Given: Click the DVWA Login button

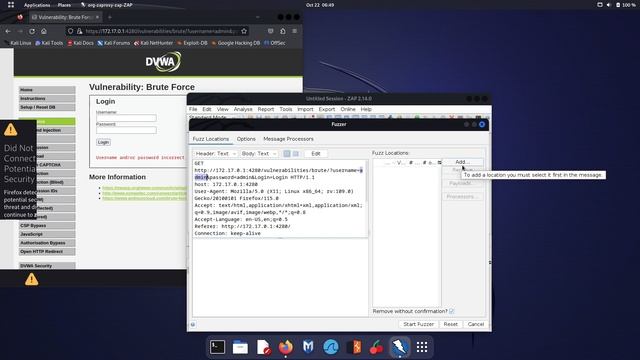Looking at the screenshot, I should pos(103,142).
